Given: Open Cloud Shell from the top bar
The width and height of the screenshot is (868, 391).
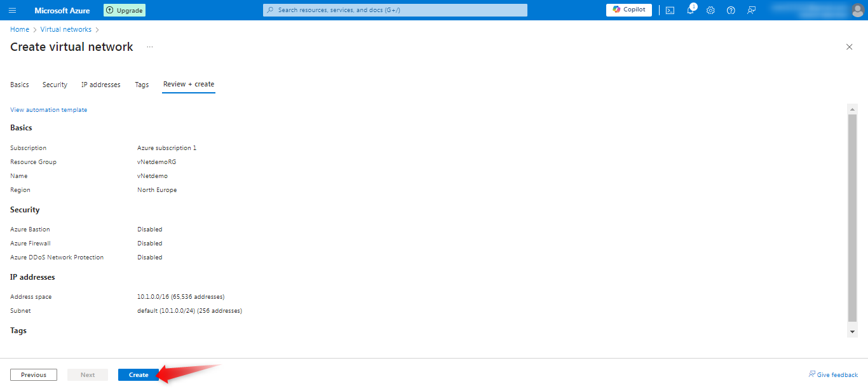Looking at the screenshot, I should pyautogui.click(x=670, y=10).
